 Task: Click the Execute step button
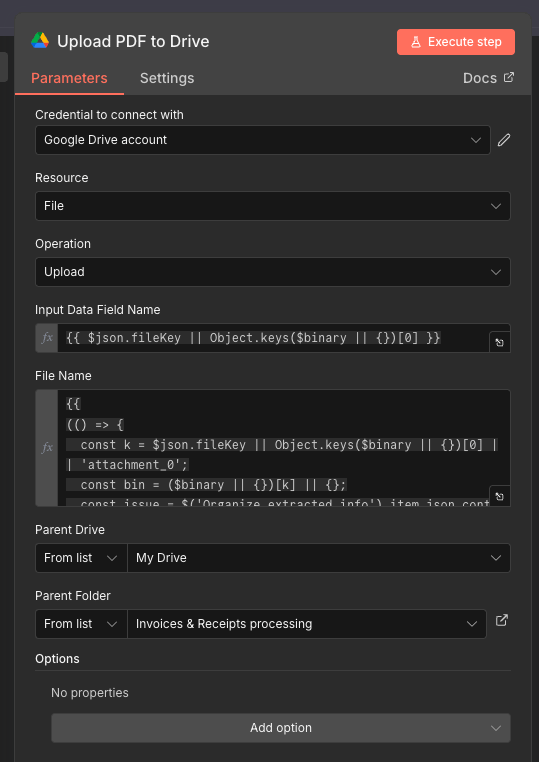[x=456, y=42]
